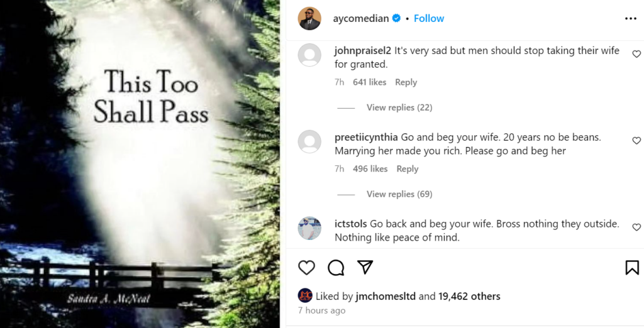Open the comment bubble icon
644x328 pixels.
[336, 268]
